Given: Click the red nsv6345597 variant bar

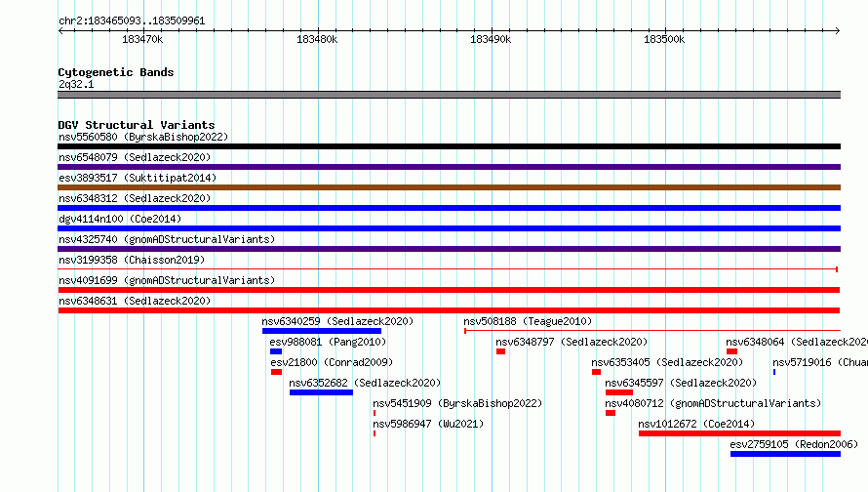Looking at the screenshot, I should coord(619,392).
